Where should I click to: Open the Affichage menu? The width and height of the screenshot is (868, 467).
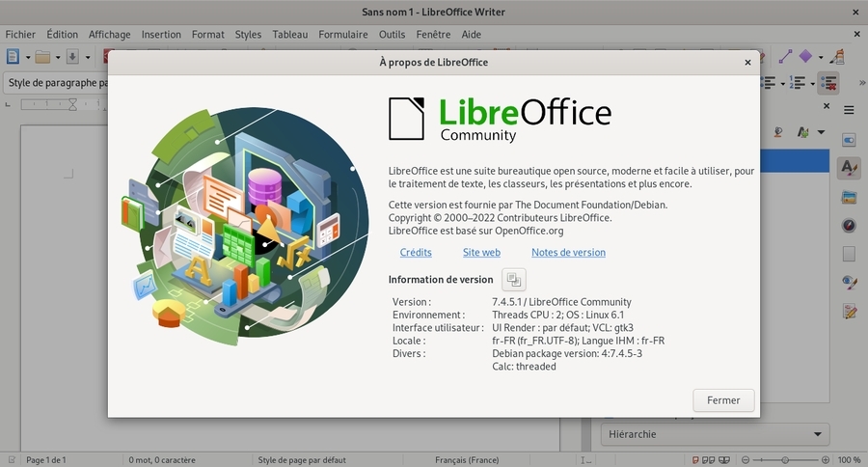point(110,35)
